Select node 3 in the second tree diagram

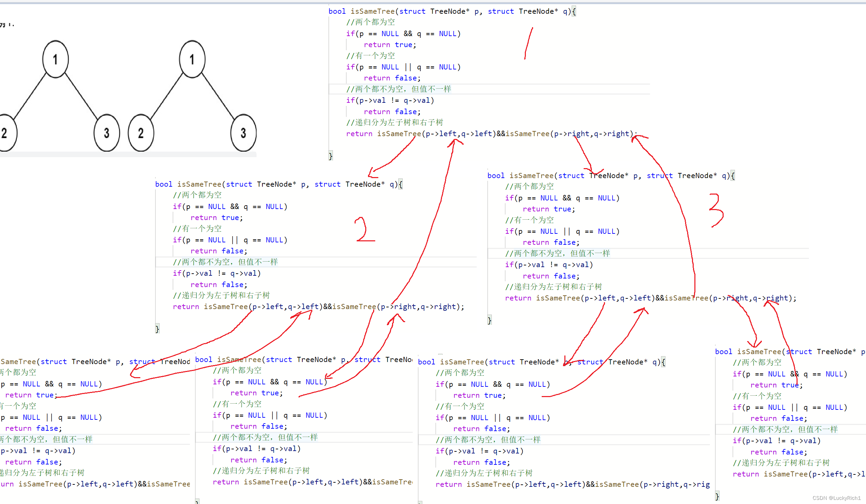coord(243,133)
